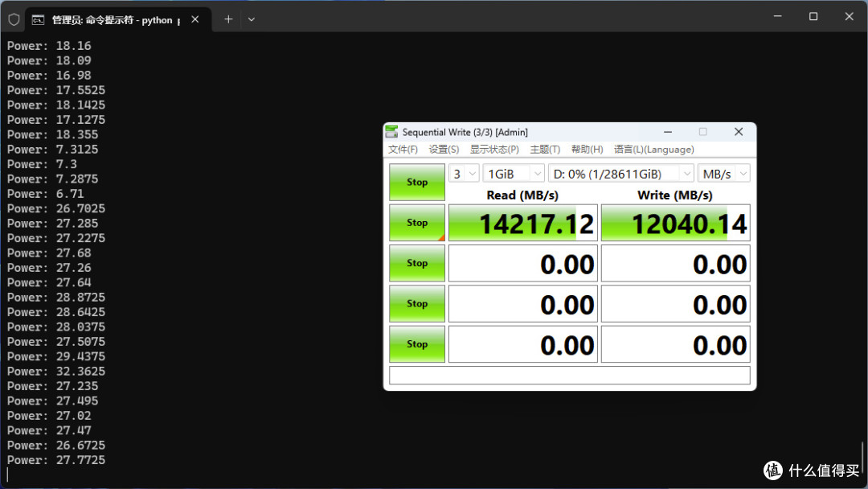Click Stop button beside 14217.12 result
Screen dimensions: 868x489
coord(417,223)
